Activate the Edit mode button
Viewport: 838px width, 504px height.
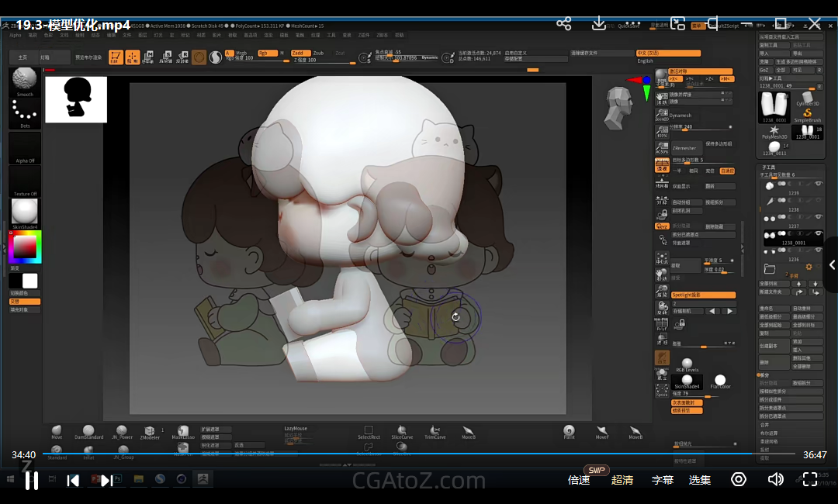click(x=115, y=57)
